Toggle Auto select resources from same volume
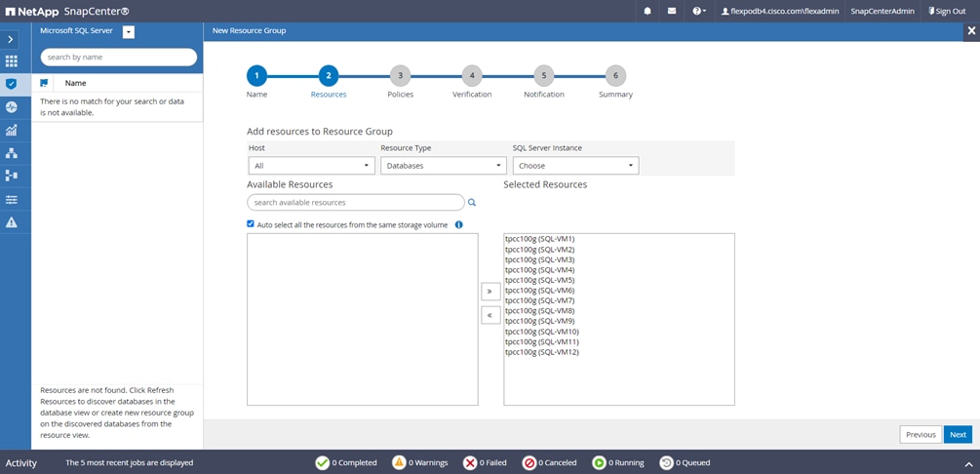 pyautogui.click(x=251, y=224)
